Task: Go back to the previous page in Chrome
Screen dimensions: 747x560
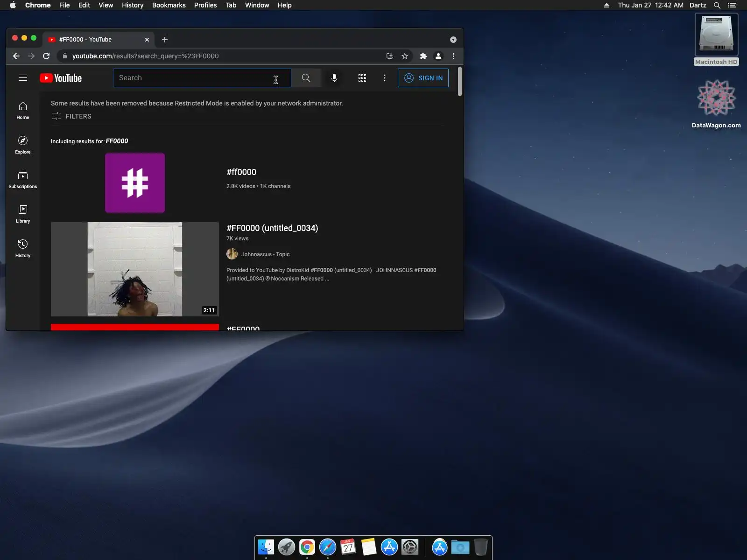Action: (16, 56)
